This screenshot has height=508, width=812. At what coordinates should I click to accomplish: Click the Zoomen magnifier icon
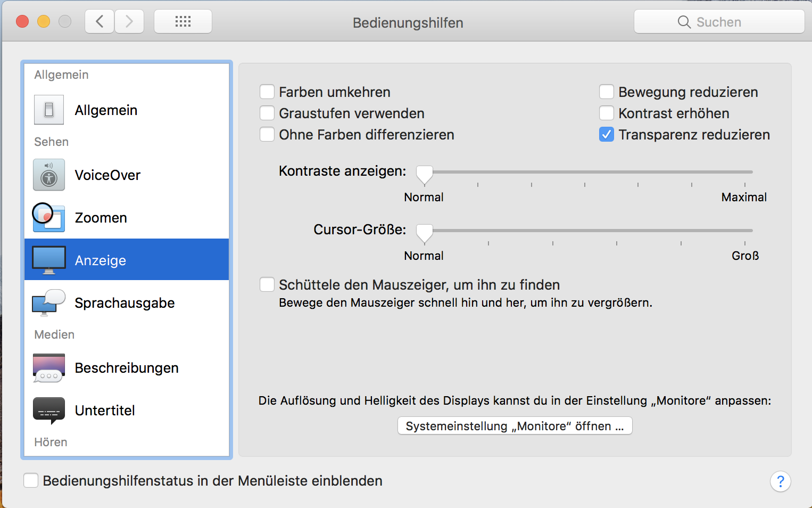pos(48,217)
